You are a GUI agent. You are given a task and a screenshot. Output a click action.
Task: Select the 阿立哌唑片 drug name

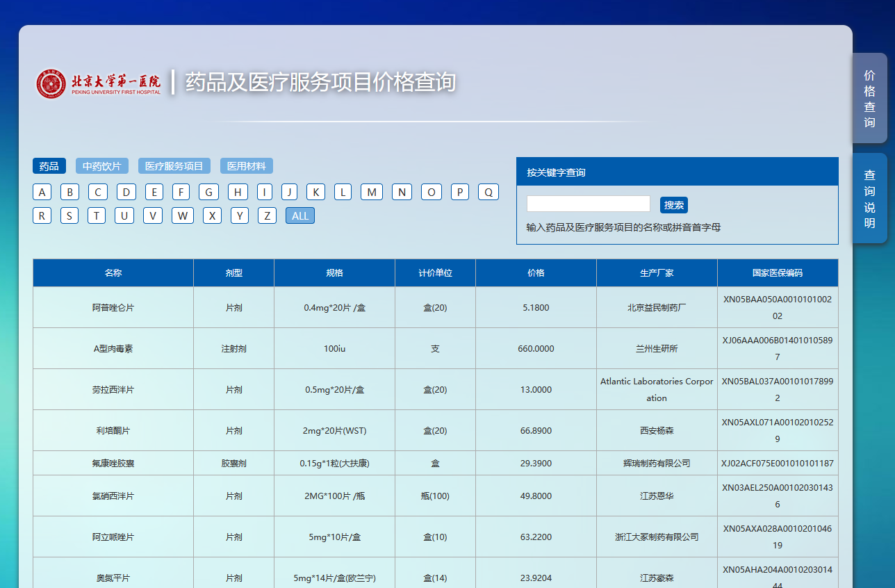tap(113, 537)
